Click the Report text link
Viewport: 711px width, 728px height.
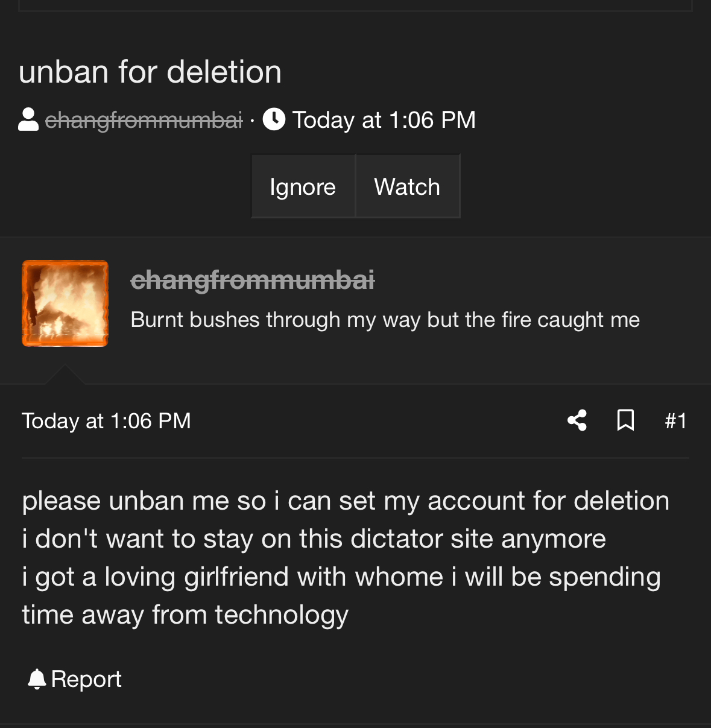pos(86,679)
